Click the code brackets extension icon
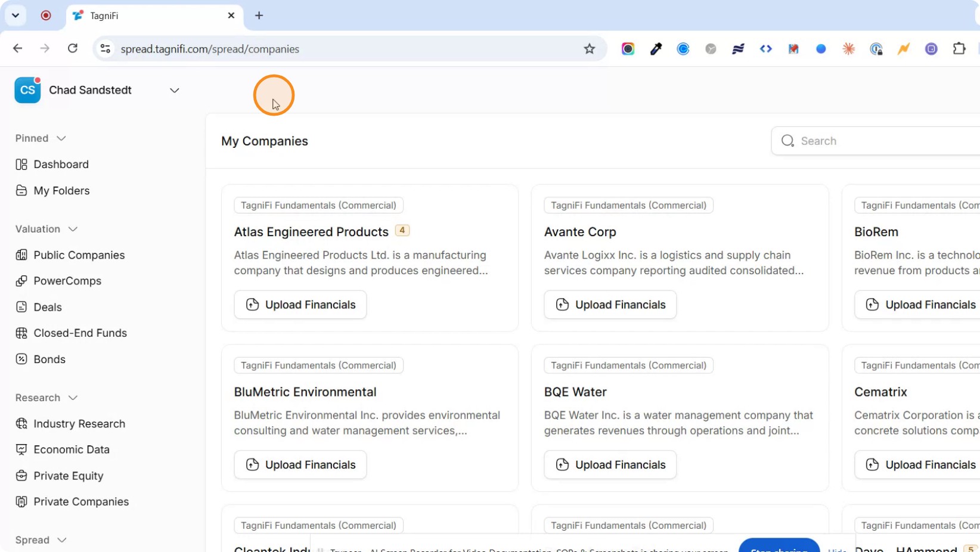980x552 pixels. (x=766, y=49)
